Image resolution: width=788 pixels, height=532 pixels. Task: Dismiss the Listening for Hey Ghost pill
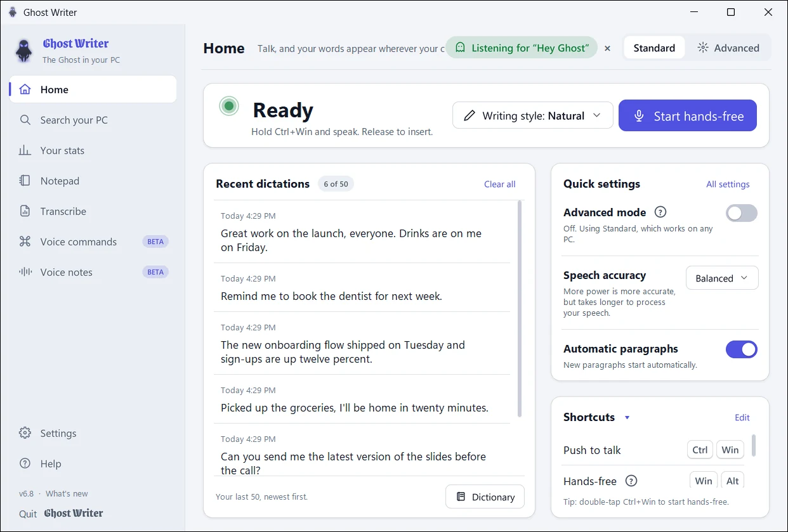[607, 48]
